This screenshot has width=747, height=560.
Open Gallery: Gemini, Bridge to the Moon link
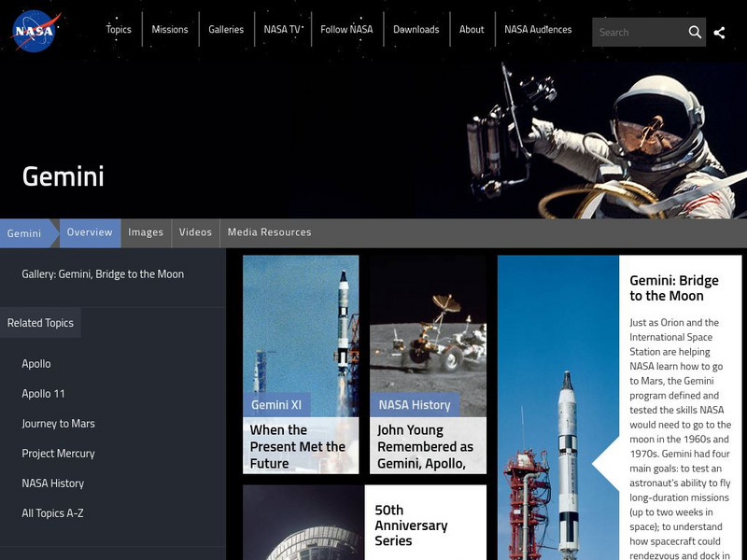point(103,274)
